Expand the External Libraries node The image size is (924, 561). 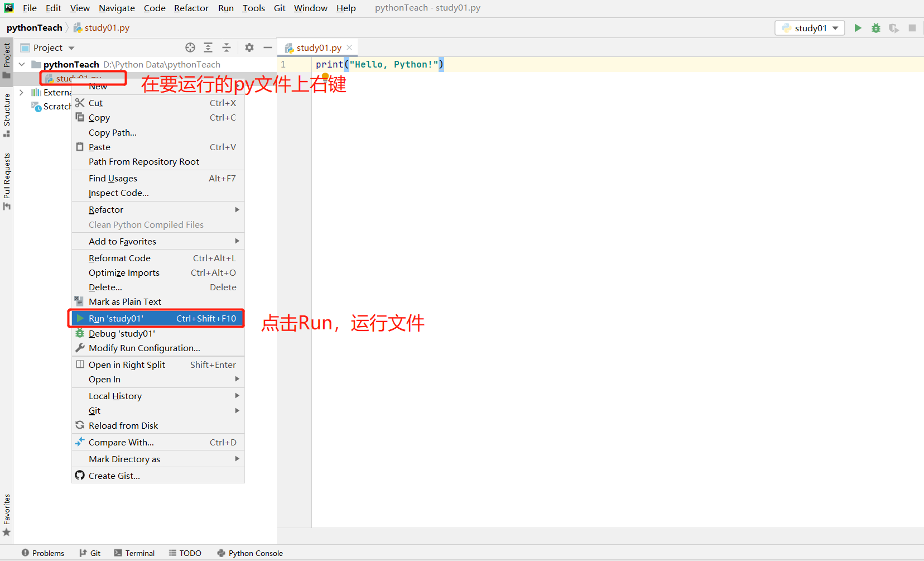(22, 92)
